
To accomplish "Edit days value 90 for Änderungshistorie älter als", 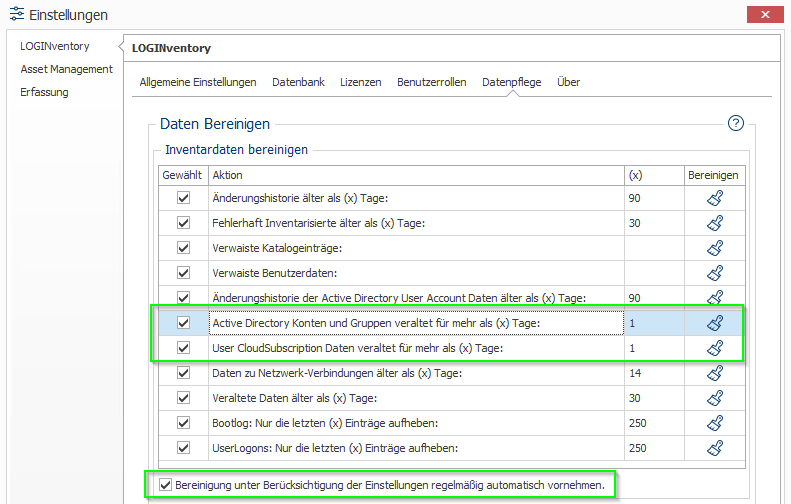I will pos(654,198).
